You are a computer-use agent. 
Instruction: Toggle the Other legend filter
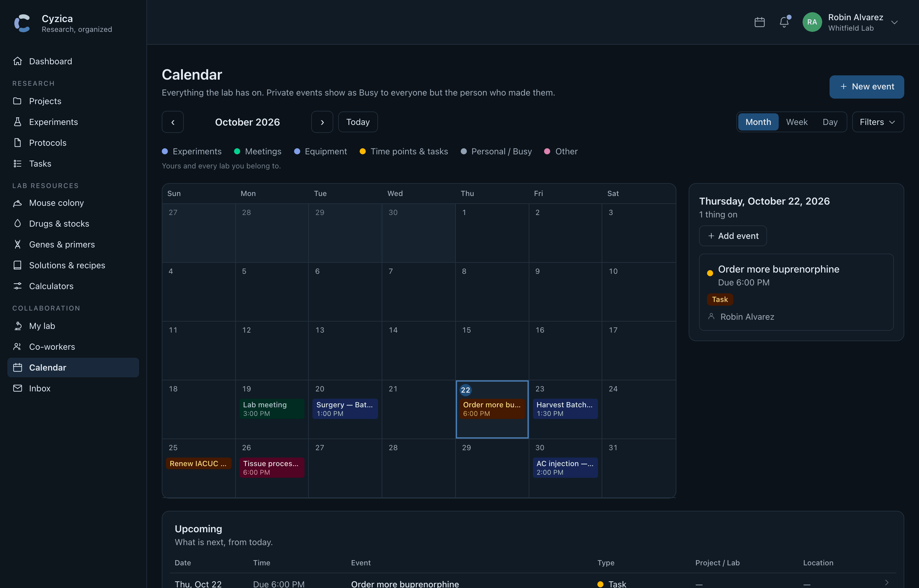pos(561,151)
